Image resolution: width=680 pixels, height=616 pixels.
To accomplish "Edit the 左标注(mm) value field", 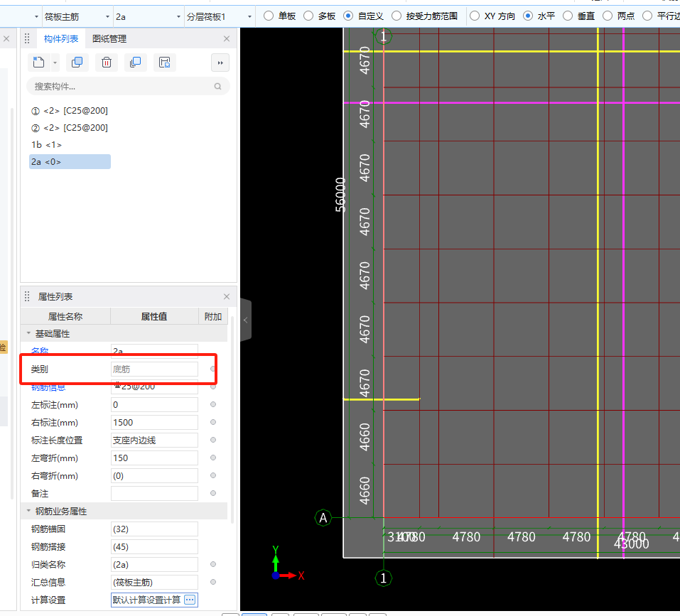I will tap(154, 405).
